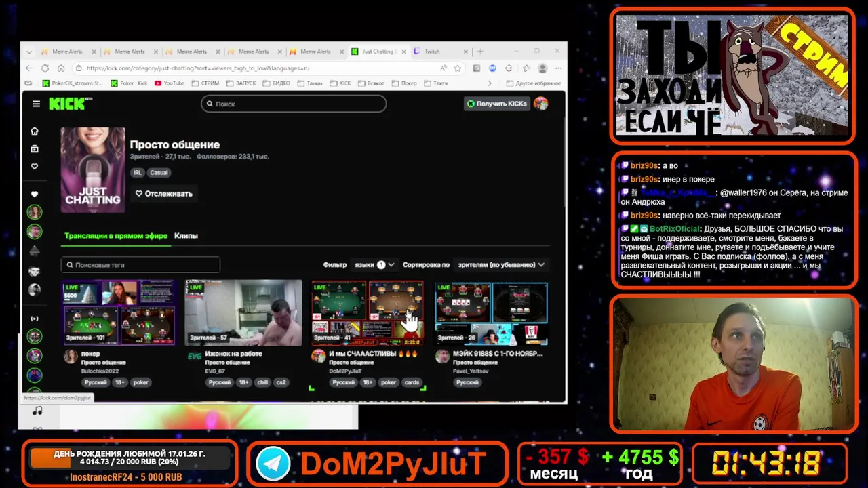Open the YouTube bookmark
868x488 pixels.
[170, 83]
